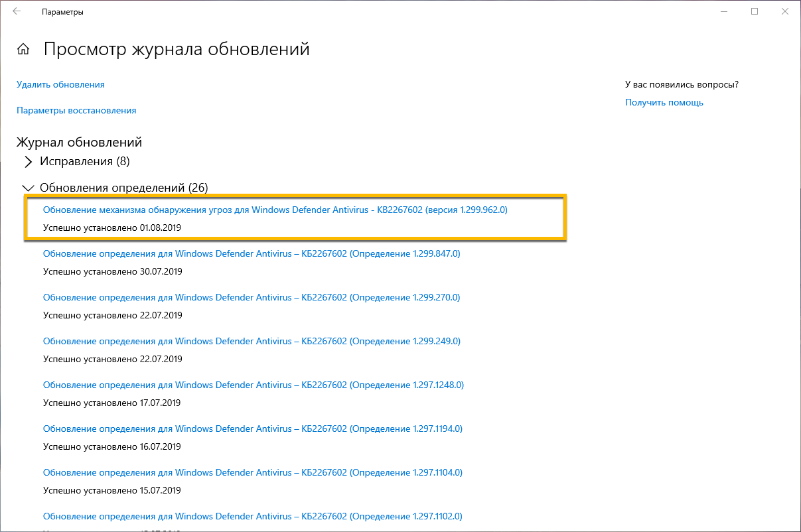
Task: Click the Журнал обновлений section label
Action: (78, 141)
